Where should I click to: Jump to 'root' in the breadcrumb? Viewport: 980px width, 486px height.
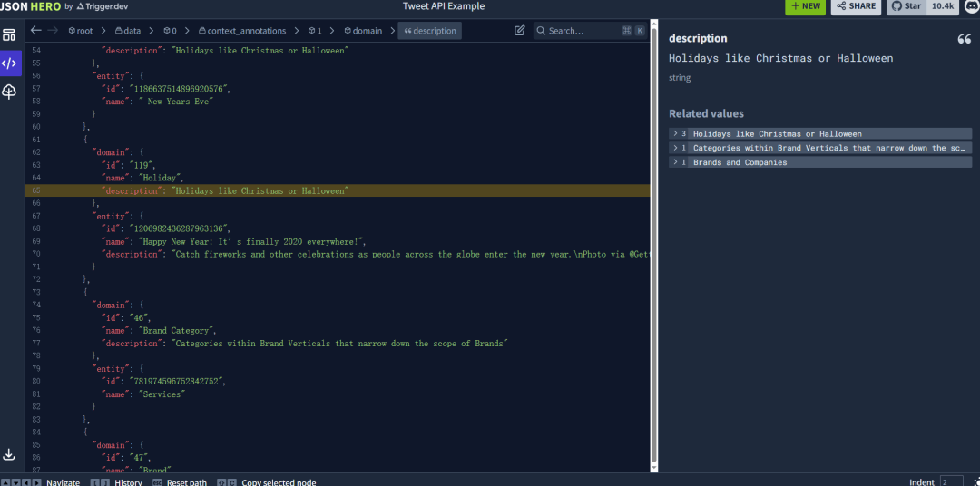coord(81,31)
